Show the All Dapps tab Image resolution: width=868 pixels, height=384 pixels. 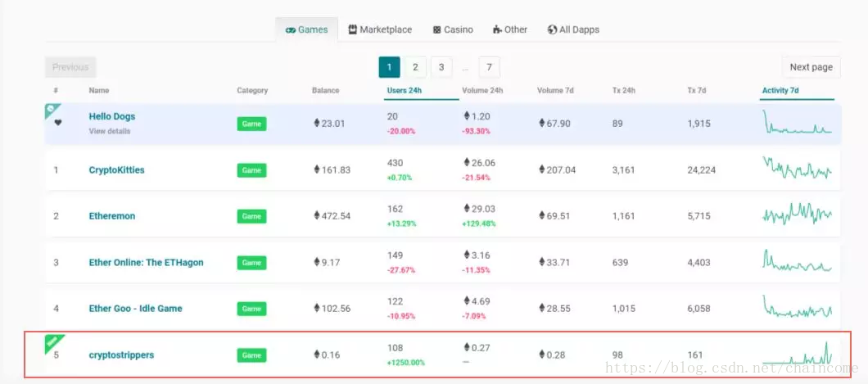pos(573,29)
